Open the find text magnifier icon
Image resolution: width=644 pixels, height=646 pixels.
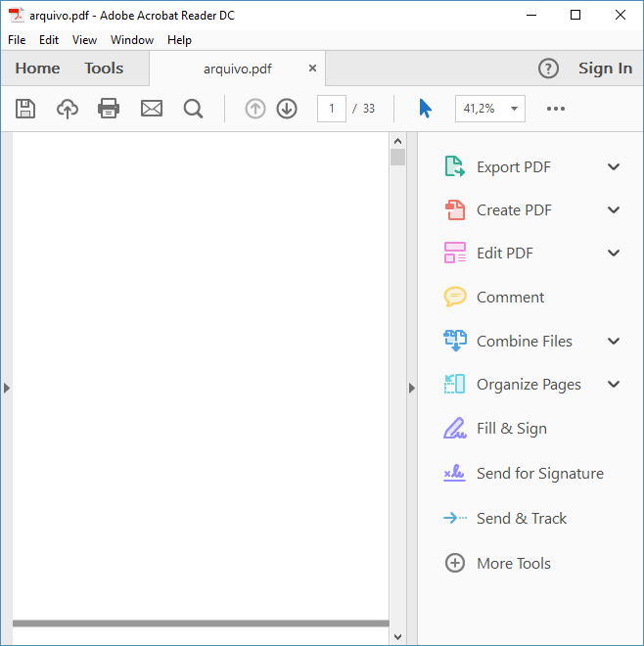[193, 110]
